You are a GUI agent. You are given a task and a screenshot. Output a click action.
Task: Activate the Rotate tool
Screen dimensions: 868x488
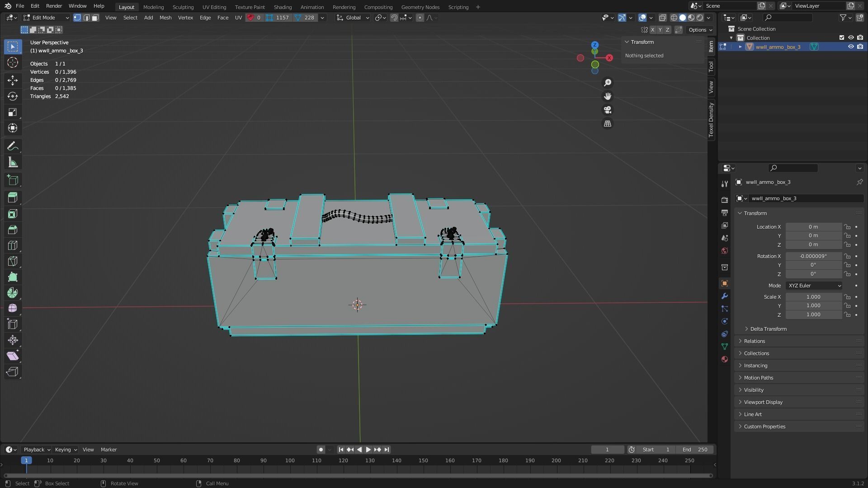coord(13,96)
